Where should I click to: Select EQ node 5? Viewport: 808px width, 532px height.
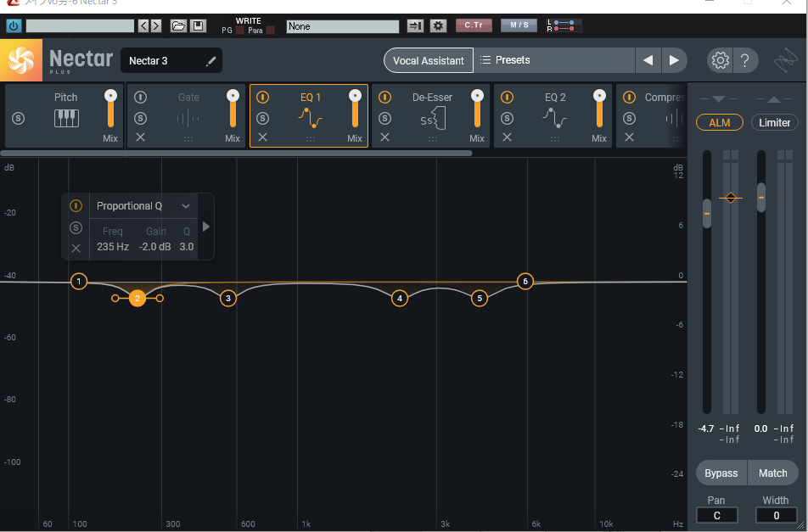click(x=480, y=298)
